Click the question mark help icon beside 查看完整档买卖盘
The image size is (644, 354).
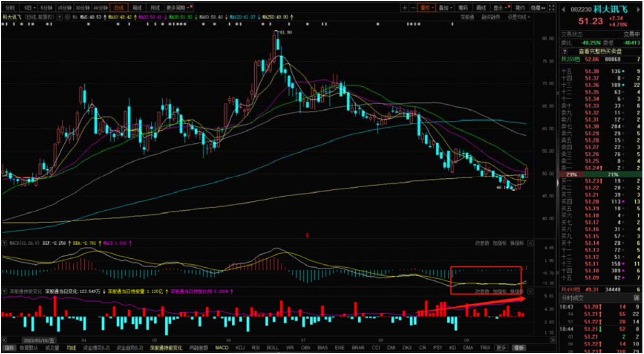tap(564, 51)
